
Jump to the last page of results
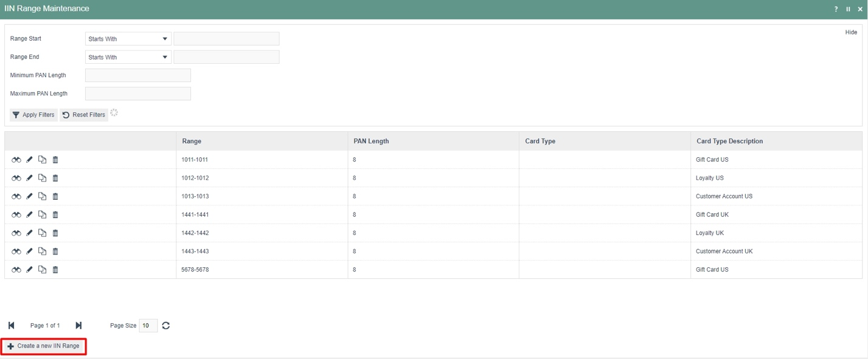click(x=78, y=325)
